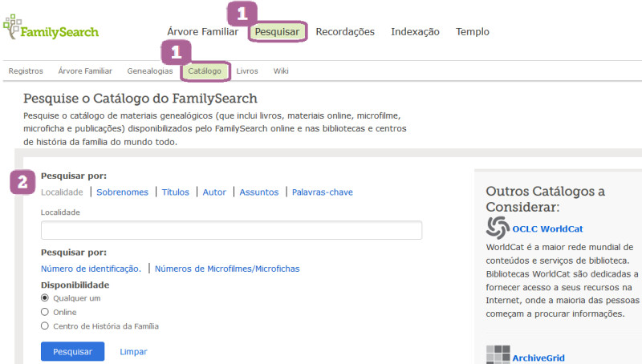Open the Árvore Familiar main menu
The height and width of the screenshot is (364, 642).
(x=203, y=32)
